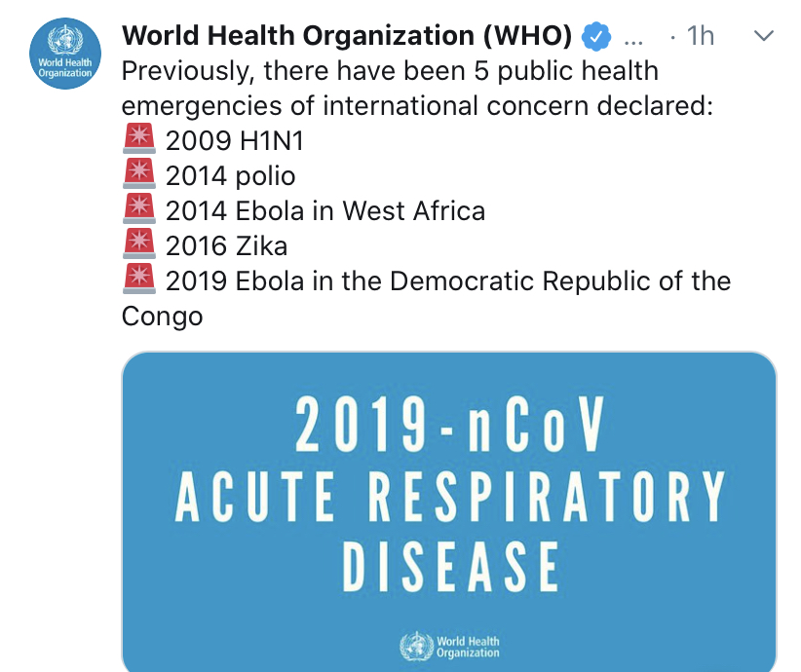Click the DISEASE heading in the image
This screenshot has height=672, width=801.
click(x=450, y=566)
